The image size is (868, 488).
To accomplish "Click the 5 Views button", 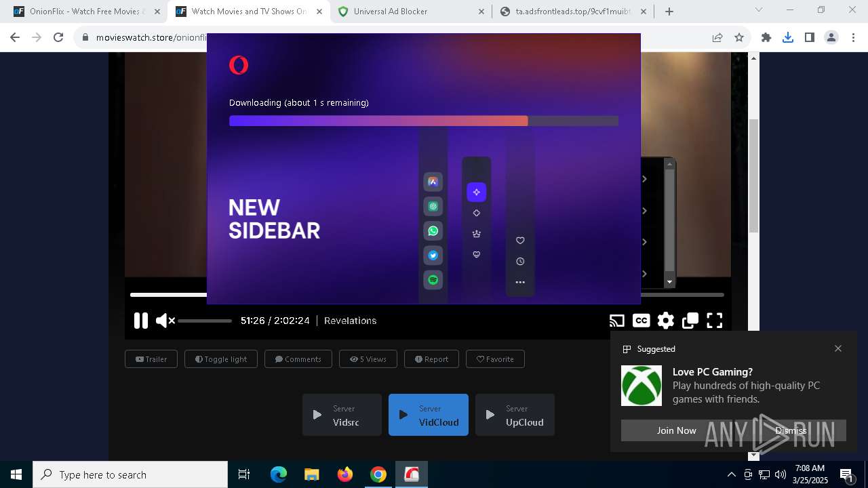I will [x=368, y=359].
